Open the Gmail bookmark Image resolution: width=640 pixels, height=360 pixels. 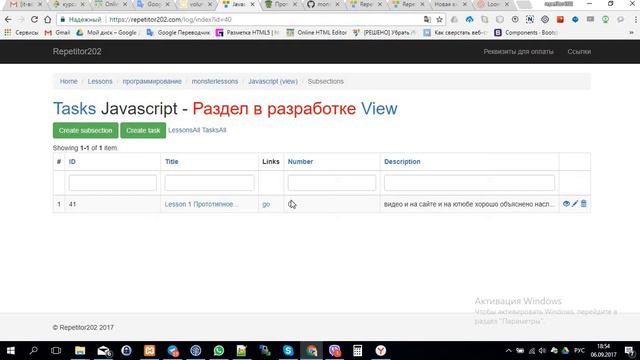coord(57,33)
